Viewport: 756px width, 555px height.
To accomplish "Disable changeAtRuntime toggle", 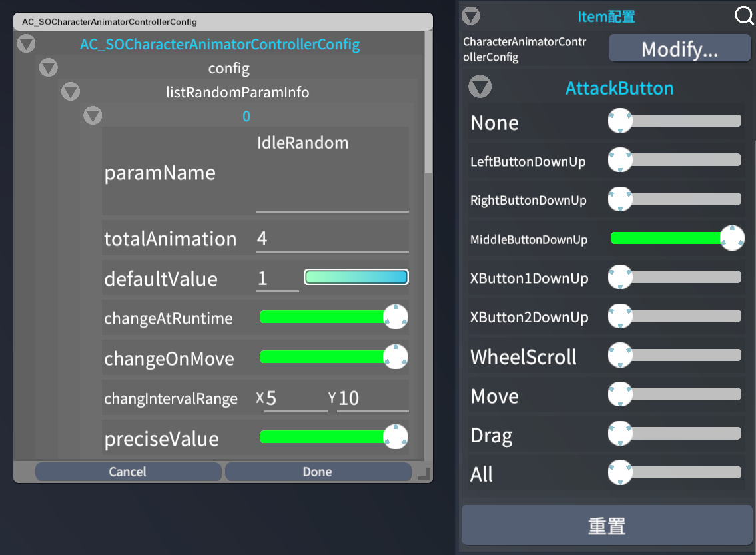I will pyautogui.click(x=334, y=316).
